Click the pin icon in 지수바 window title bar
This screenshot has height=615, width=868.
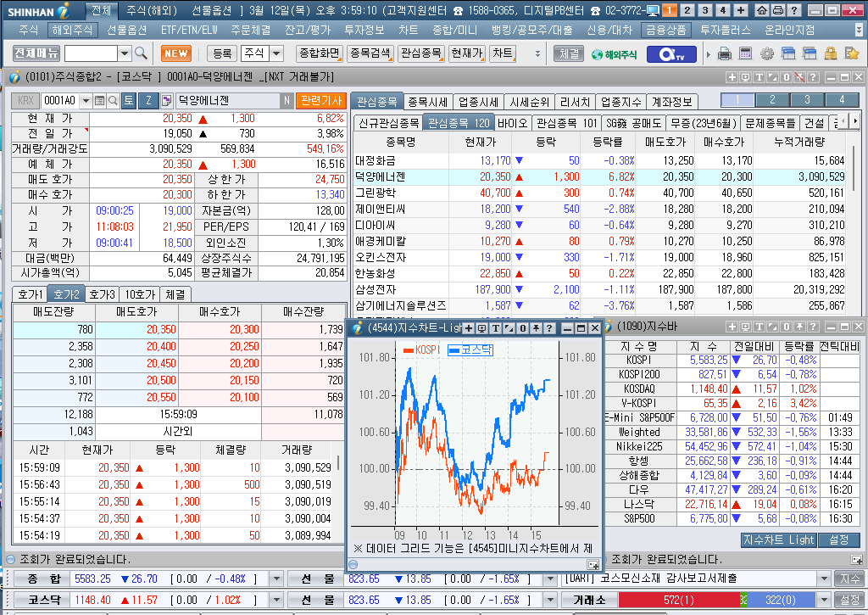pos(799,327)
